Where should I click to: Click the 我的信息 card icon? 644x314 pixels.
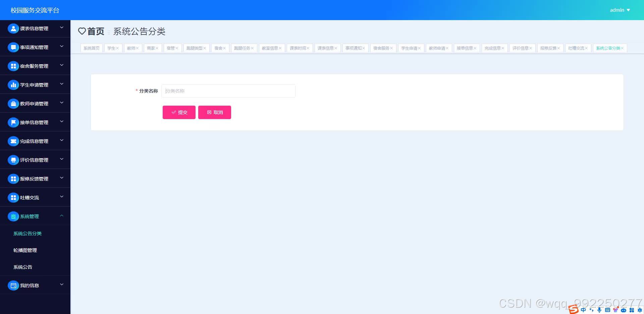coord(13,285)
